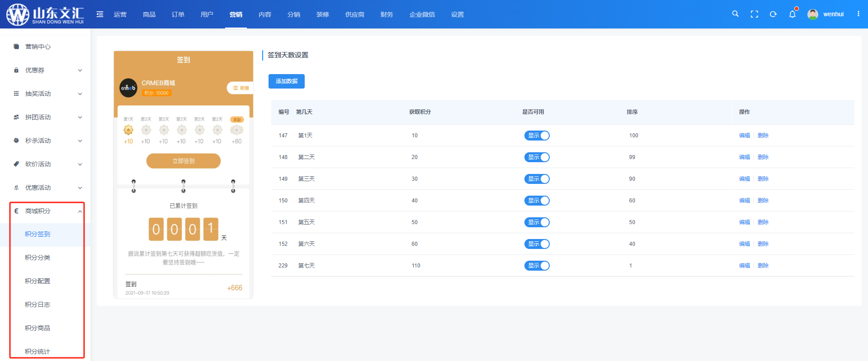868x361 pixels.
Task: Open the 财务 top navigation tab
Action: tap(387, 14)
